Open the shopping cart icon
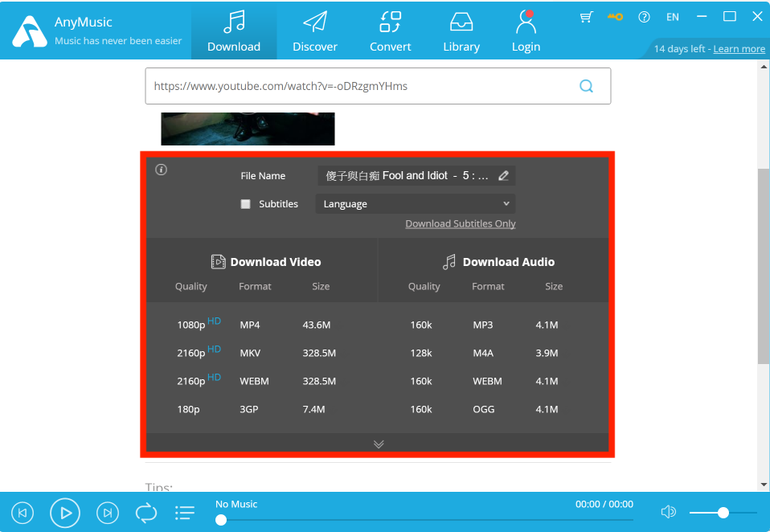The image size is (770, 532). click(x=586, y=17)
